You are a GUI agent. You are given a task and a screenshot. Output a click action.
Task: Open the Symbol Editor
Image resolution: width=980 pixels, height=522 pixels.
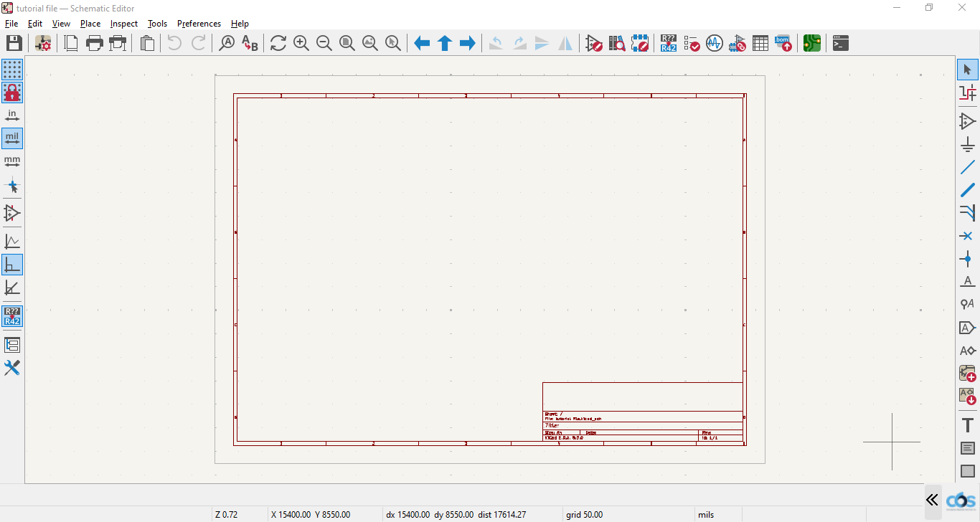point(594,43)
